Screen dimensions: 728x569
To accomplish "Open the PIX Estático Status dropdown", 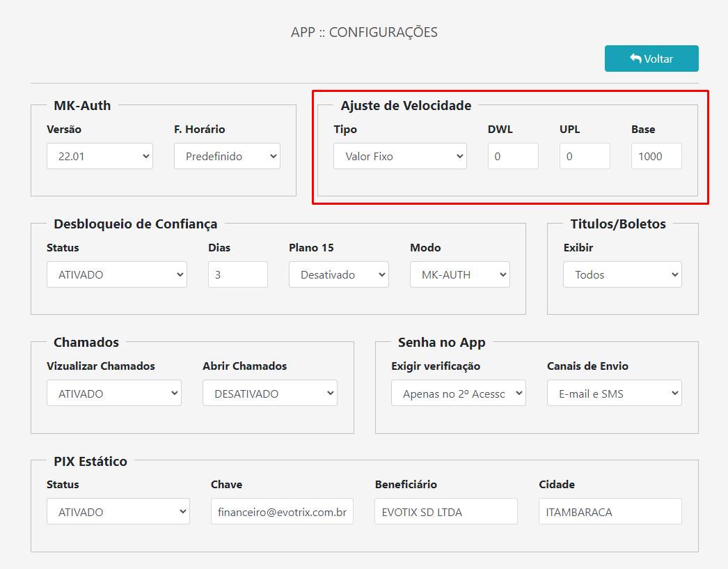I will pyautogui.click(x=118, y=511).
